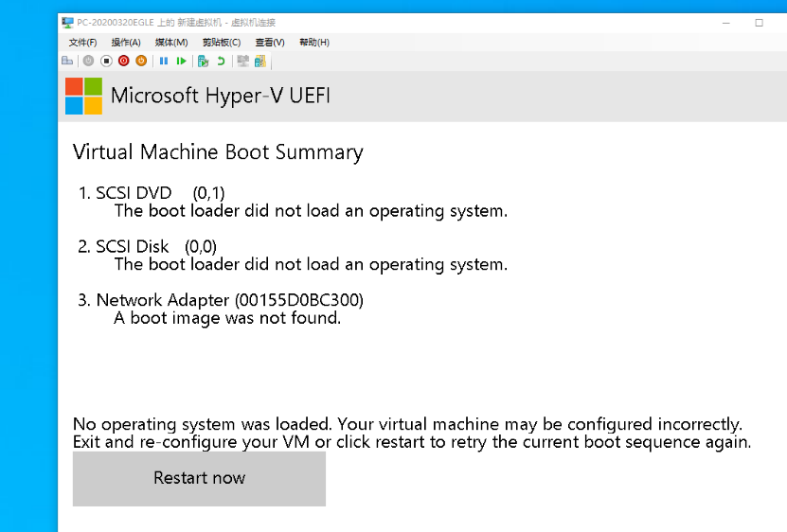787x532 pixels.
Task: Click the greyed-out enhanced session icon
Action: 243,61
